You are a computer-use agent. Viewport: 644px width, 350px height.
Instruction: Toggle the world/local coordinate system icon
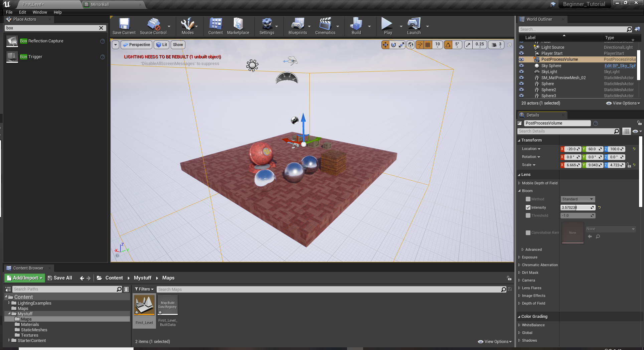point(411,45)
